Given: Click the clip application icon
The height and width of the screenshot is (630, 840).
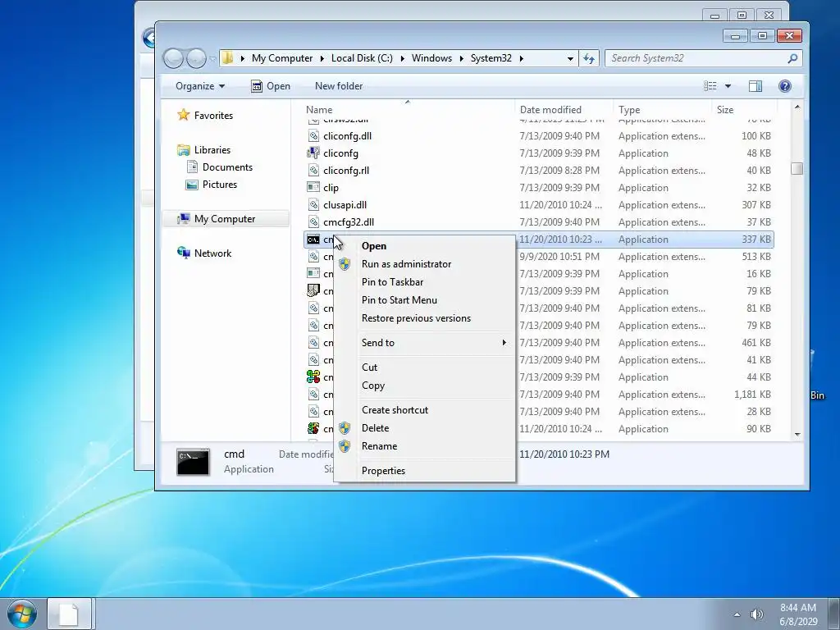Looking at the screenshot, I should (313, 188).
